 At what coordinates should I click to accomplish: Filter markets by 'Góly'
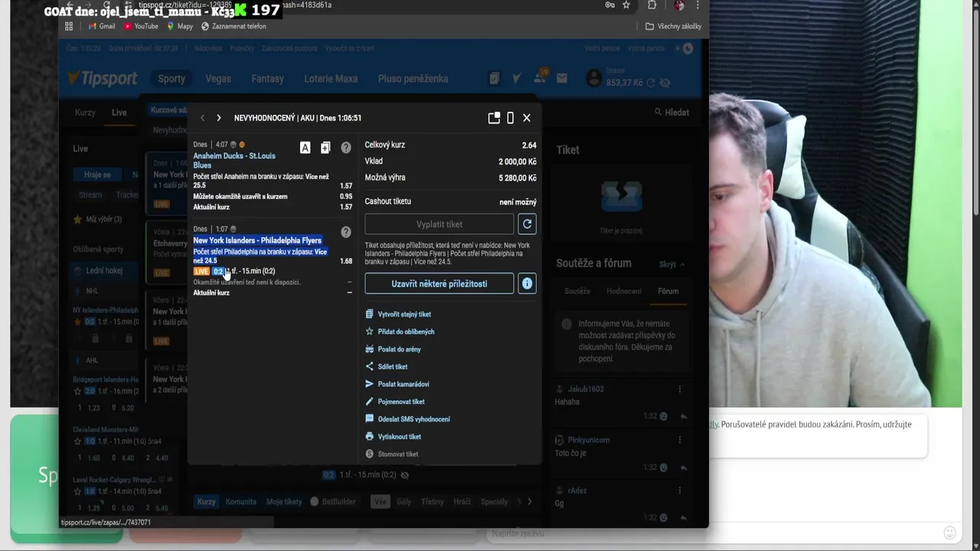[x=405, y=502]
